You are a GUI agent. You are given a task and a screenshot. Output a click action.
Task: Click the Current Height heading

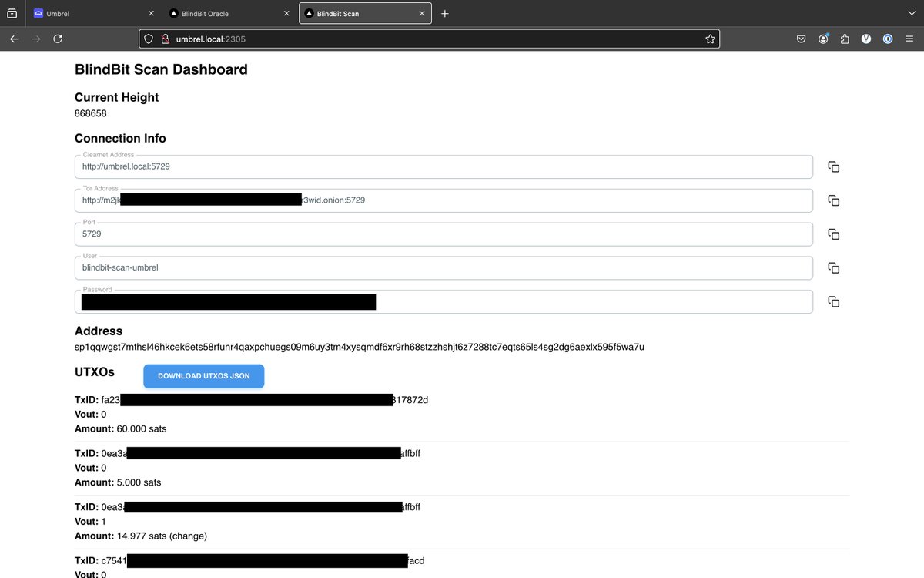pos(117,97)
